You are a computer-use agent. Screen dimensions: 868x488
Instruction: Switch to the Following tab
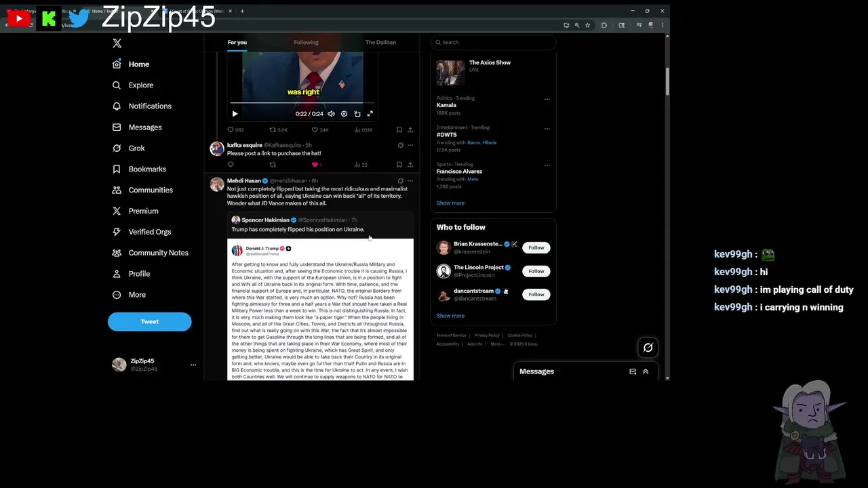[306, 43]
